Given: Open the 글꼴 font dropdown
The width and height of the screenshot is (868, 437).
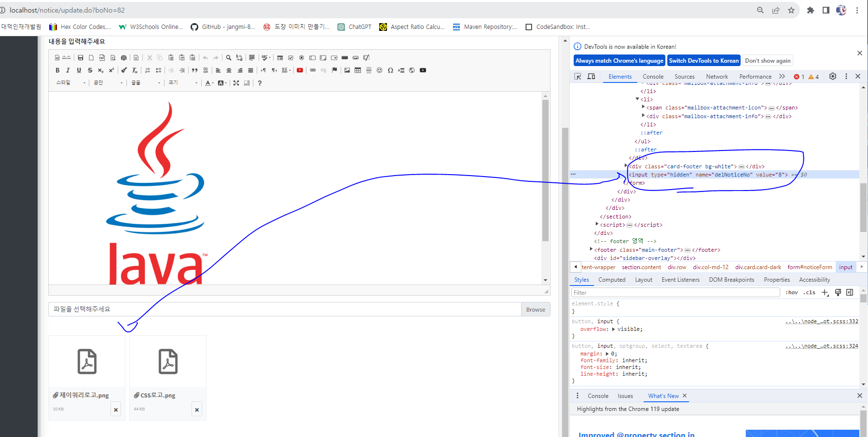Looking at the screenshot, I should 146,83.
